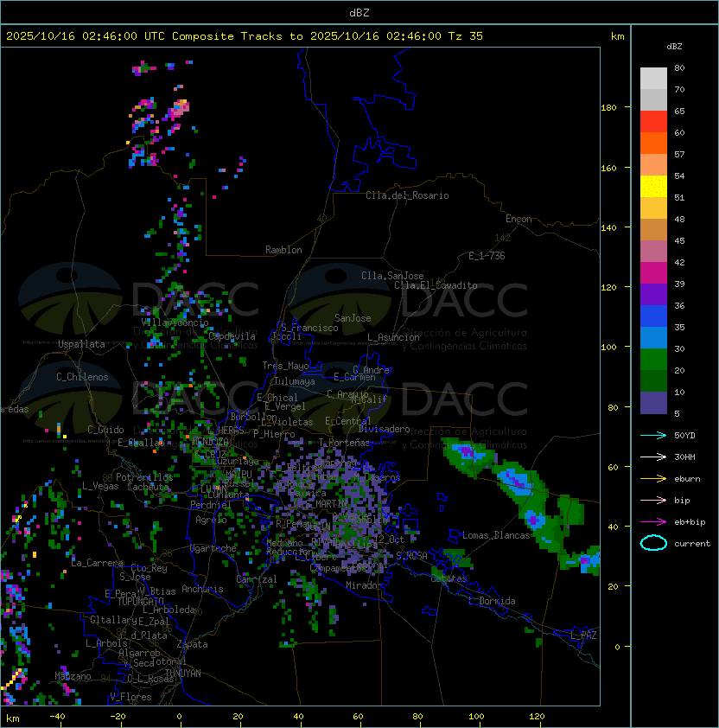Image resolution: width=719 pixels, height=728 pixels.
Task: Click the V_Flores map label
Action: pyautogui.click(x=130, y=697)
